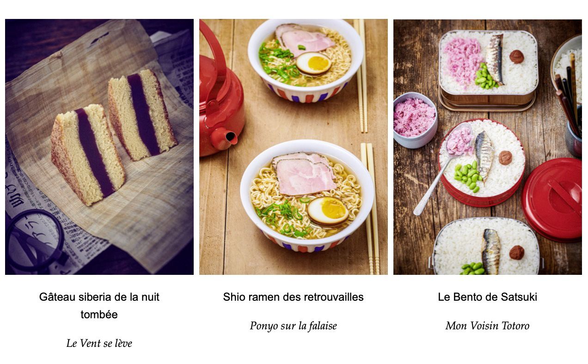Click the small bowl of pink topping
Viewport: 588px width, 364px height.
point(415,120)
